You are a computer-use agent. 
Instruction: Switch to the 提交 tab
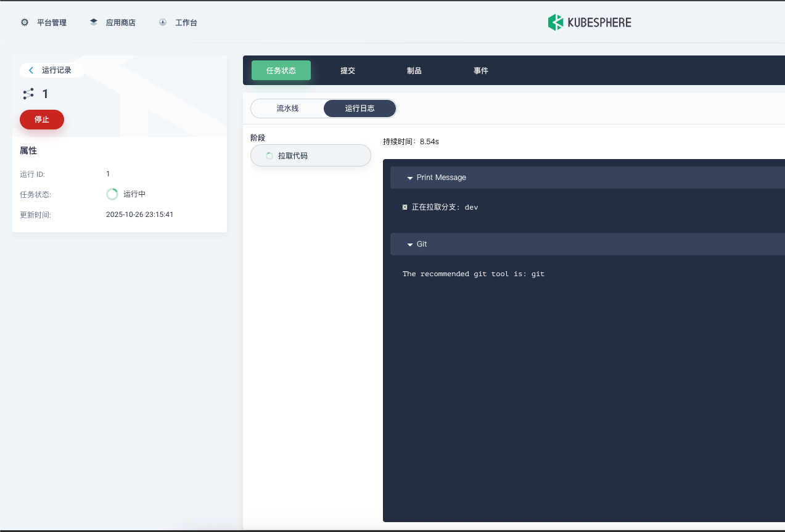tap(348, 71)
